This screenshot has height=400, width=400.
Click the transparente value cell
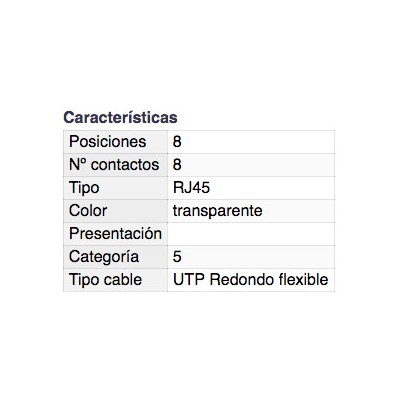251,211
